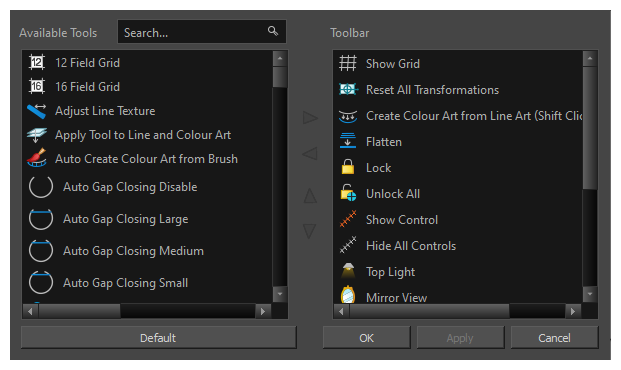Move toolbar item up with up arrow
Screen dimensions: 621x370
(x=310, y=196)
